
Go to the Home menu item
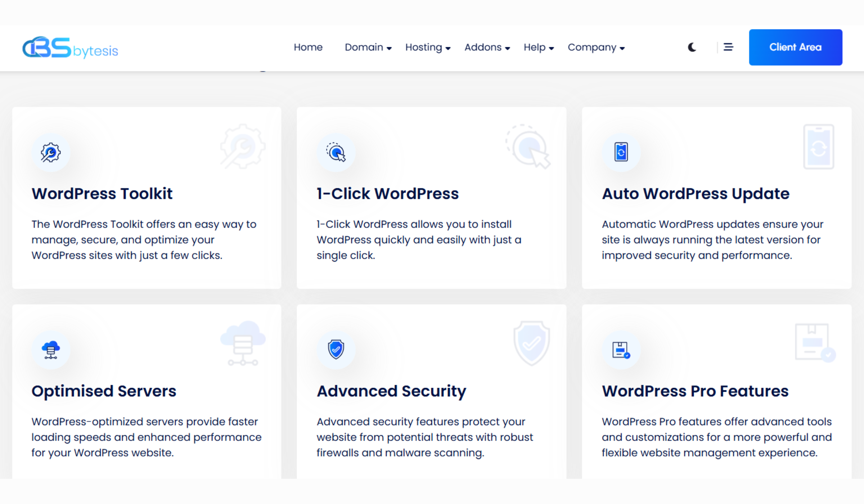308,48
